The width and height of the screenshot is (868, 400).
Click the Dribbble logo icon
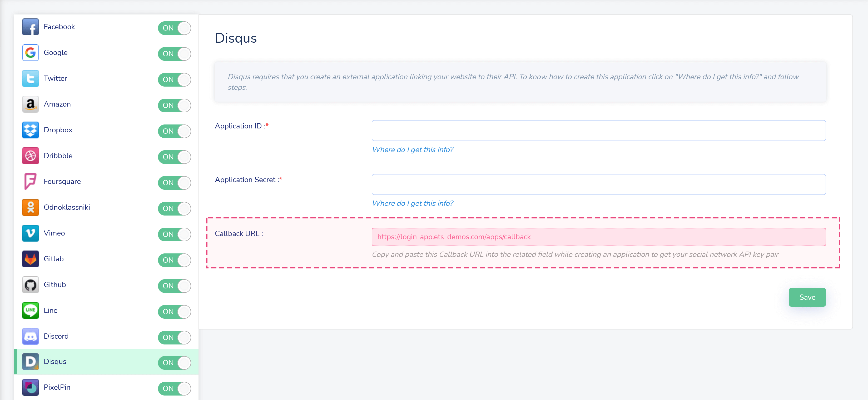coord(30,156)
